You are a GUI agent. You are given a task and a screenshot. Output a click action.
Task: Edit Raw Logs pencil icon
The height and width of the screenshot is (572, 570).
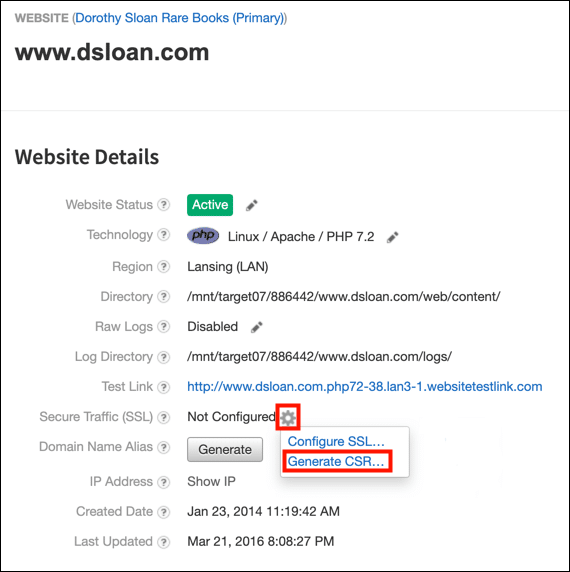256,327
